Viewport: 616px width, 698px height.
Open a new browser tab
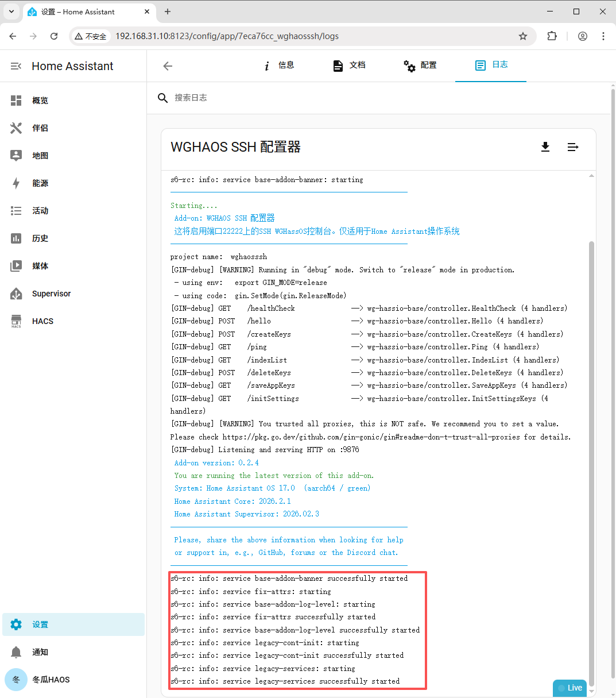[x=168, y=11]
